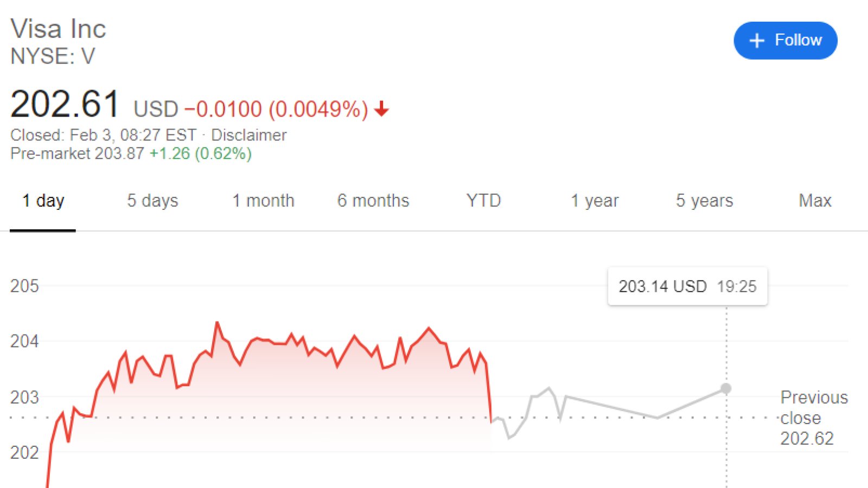This screenshot has width=868, height=488.
Task: Click the red down arrow price indicator
Action: (x=381, y=109)
